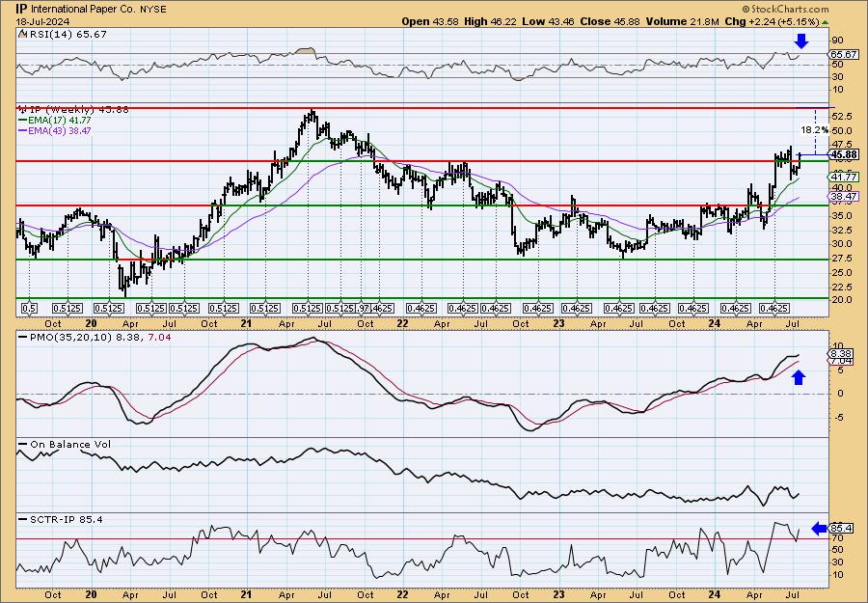Click the 25.0 price axis label
Image resolution: width=868 pixels, height=603 pixels.
841,272
